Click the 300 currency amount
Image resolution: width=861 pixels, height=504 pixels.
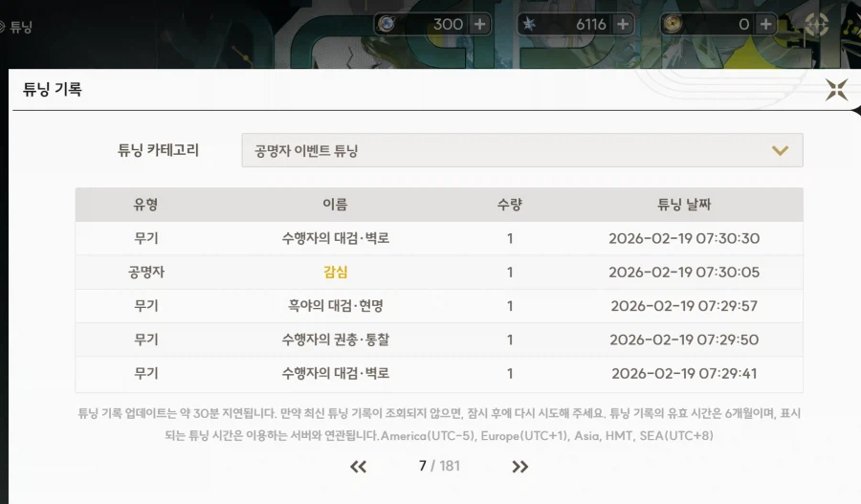[448, 24]
